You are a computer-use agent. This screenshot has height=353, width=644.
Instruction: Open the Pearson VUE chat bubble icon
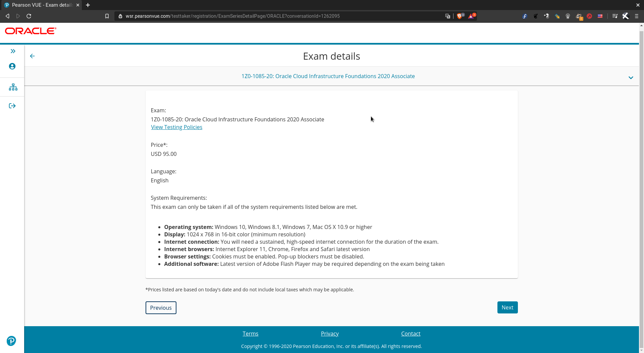(11, 341)
